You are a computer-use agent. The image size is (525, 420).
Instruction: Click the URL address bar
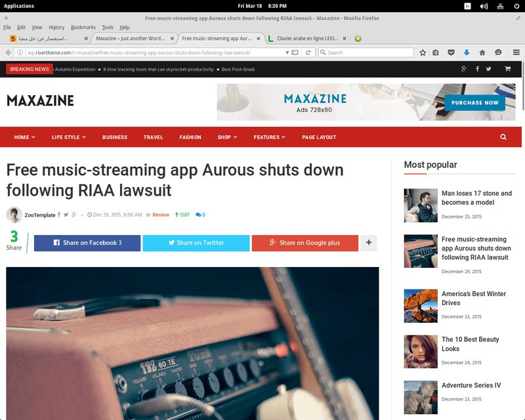coord(154,52)
